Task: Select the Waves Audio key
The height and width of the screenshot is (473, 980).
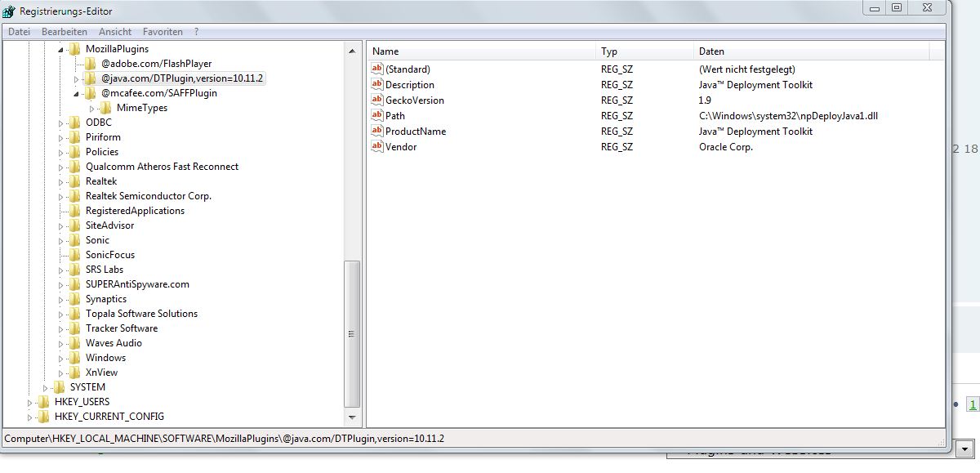Action: coord(114,343)
